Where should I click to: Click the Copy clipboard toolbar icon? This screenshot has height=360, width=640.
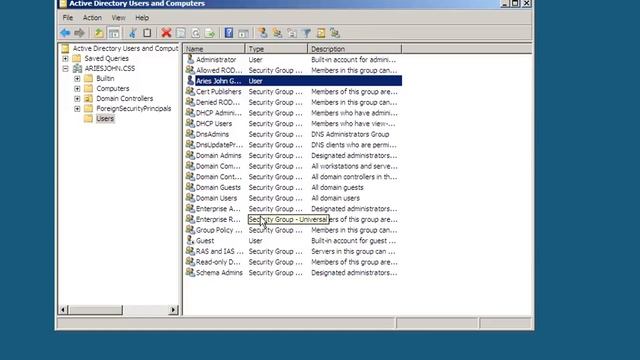(147, 33)
